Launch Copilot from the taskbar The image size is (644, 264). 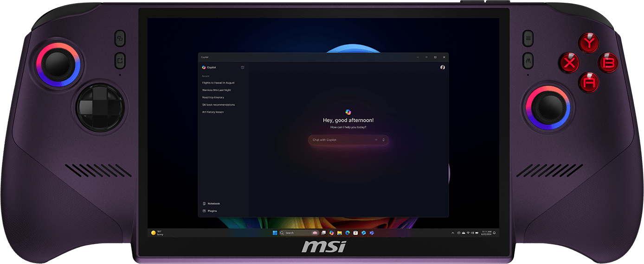click(332, 233)
